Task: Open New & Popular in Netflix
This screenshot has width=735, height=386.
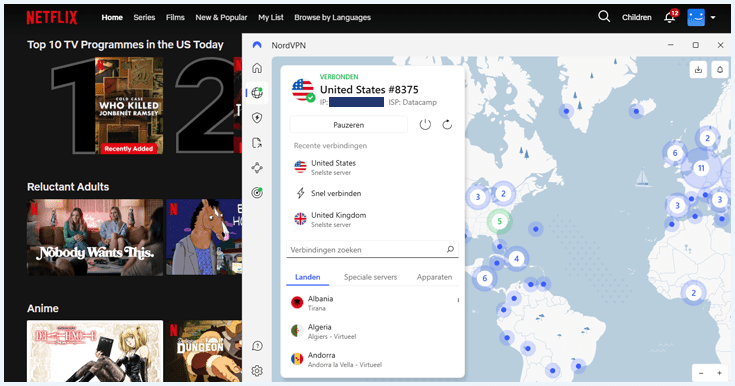Action: coord(221,17)
